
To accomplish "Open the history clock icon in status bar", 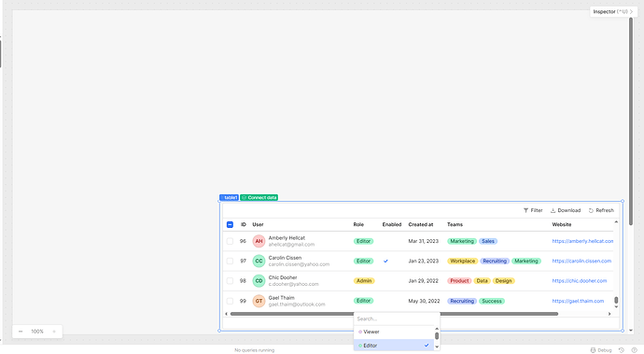I will pos(622,350).
